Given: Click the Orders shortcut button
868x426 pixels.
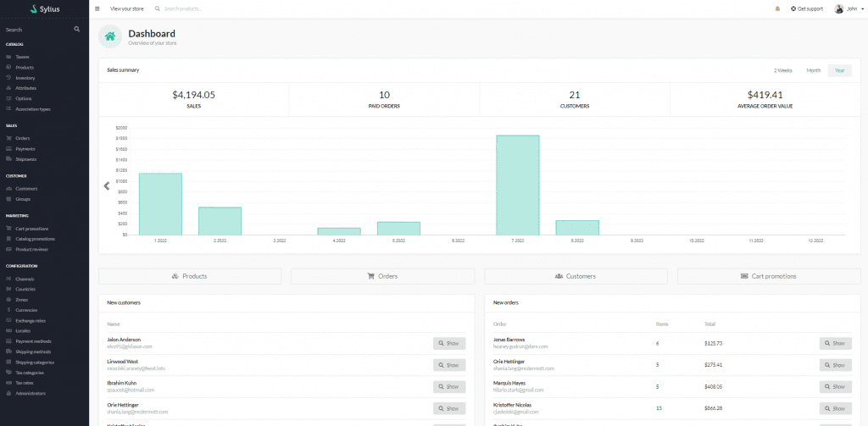Looking at the screenshot, I should (382, 276).
